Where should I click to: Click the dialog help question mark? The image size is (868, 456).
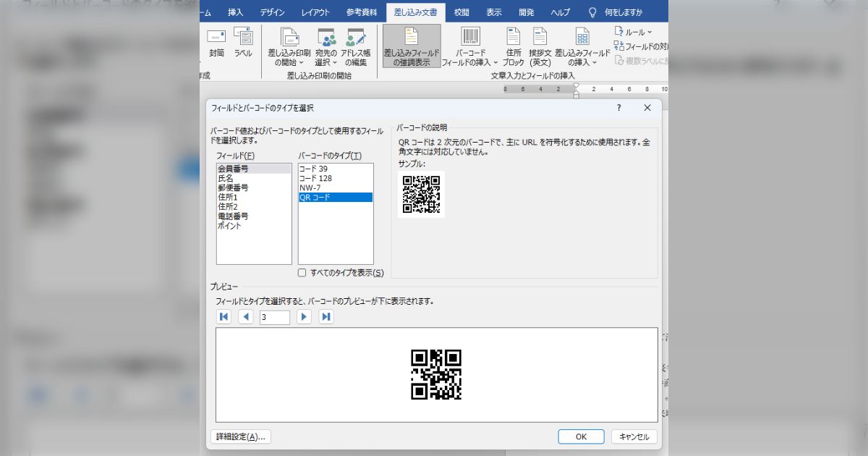[x=618, y=108]
